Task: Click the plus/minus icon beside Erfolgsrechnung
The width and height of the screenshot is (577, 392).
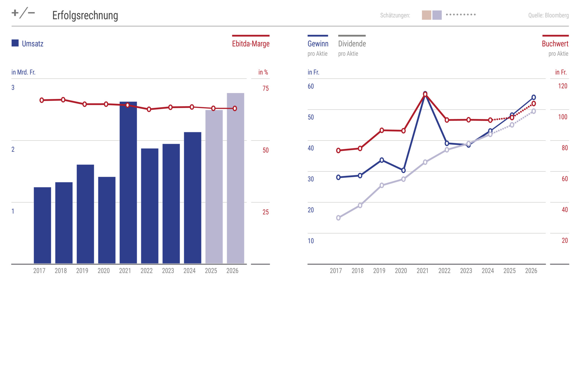Action: tap(23, 13)
